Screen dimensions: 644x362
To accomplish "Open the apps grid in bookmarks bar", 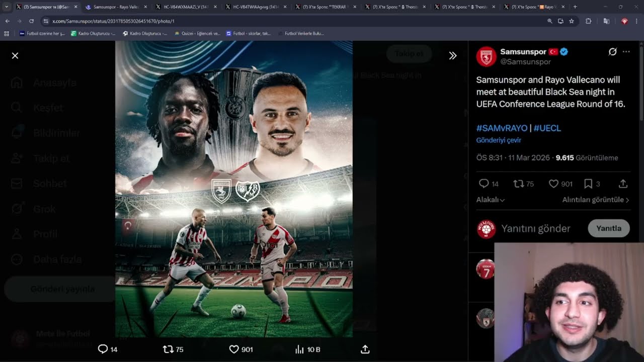I will pyautogui.click(x=7, y=34).
